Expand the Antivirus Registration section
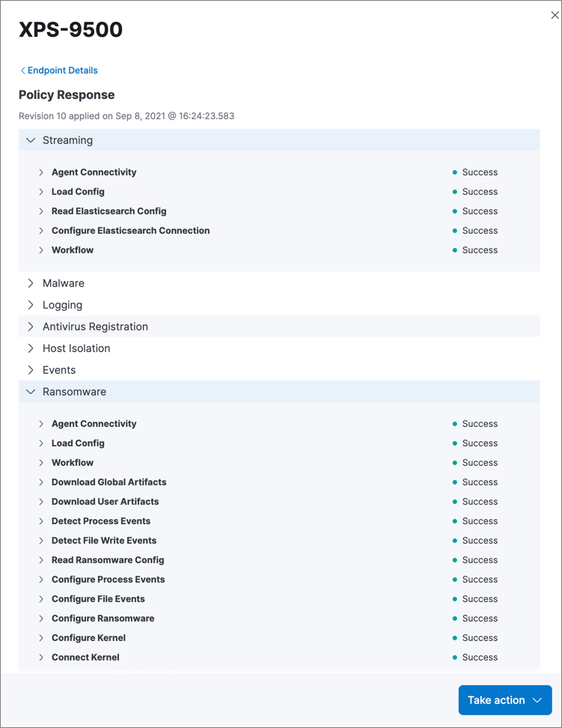This screenshot has height=728, width=562. click(31, 327)
